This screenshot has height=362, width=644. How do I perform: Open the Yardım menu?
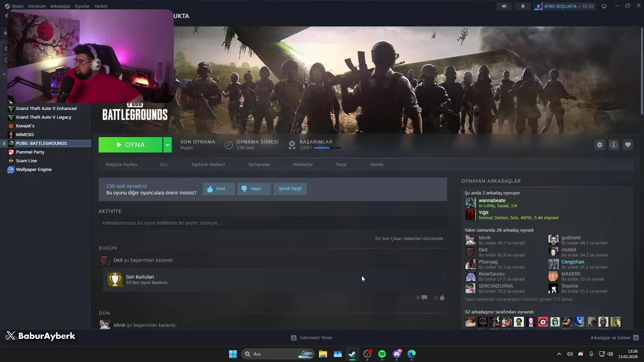[x=101, y=6]
